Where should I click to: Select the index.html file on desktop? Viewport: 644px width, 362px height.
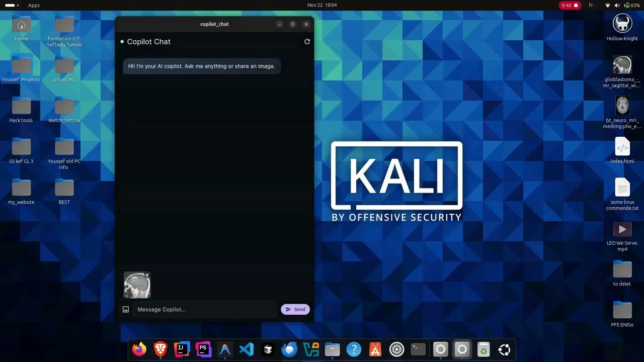click(x=622, y=151)
